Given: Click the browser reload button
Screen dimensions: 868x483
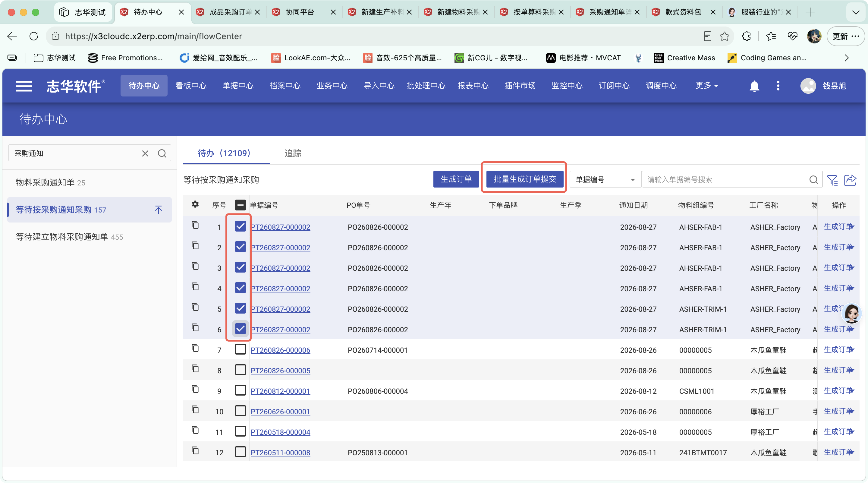Looking at the screenshot, I should pyautogui.click(x=34, y=36).
